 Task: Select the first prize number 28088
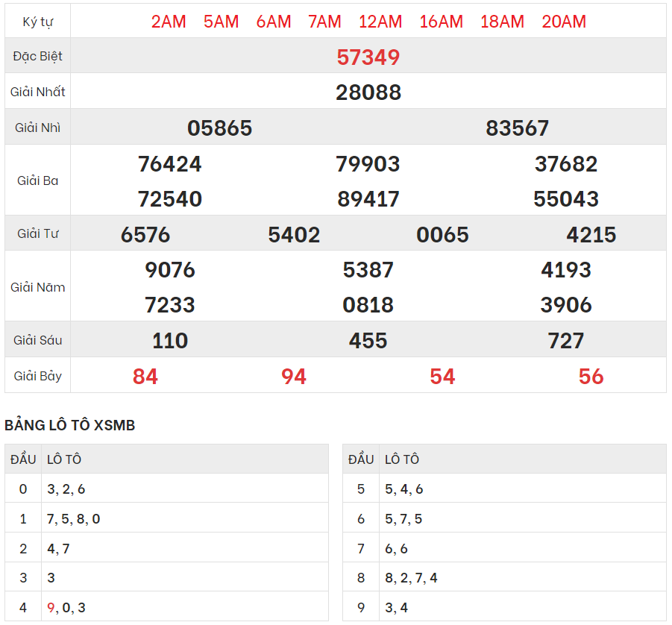click(x=368, y=92)
